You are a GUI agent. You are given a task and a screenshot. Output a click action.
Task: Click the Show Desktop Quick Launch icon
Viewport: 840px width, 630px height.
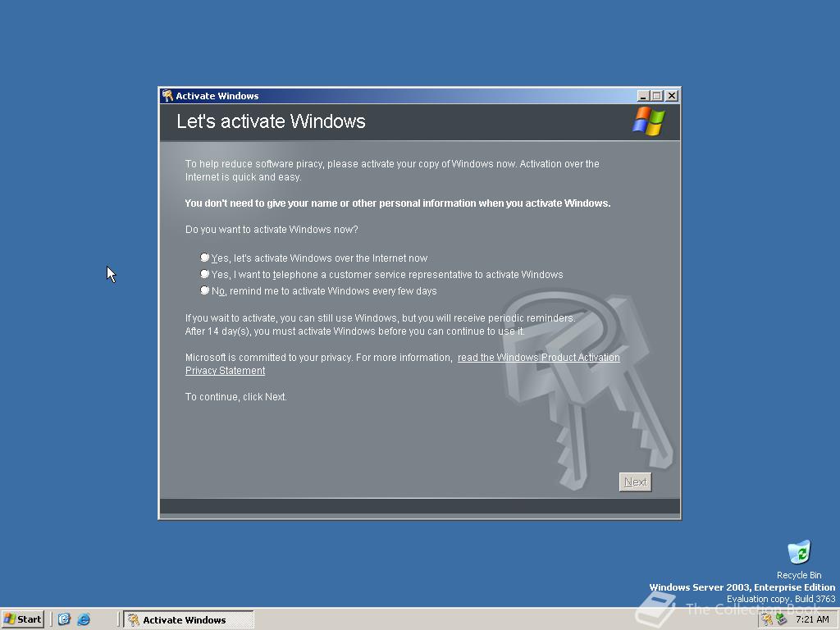(64, 619)
